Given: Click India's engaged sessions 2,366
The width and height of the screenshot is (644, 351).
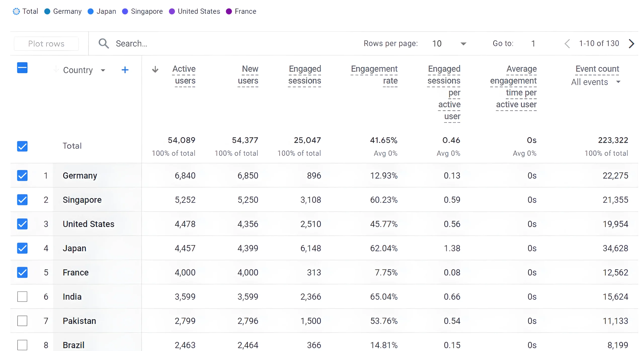Looking at the screenshot, I should tap(310, 297).
